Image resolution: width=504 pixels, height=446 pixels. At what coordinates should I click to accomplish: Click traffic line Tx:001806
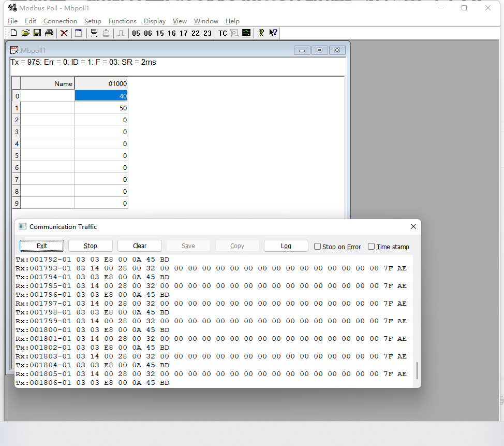[x=93, y=383]
